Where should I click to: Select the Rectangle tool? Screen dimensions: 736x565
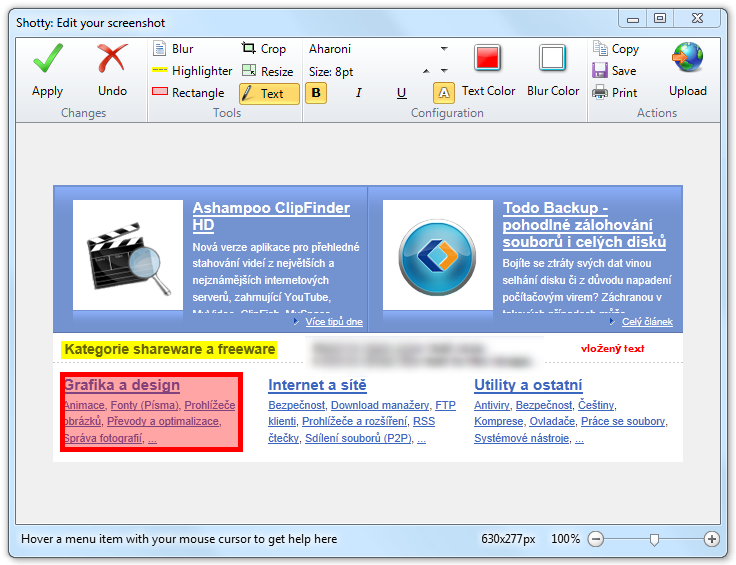(188, 92)
